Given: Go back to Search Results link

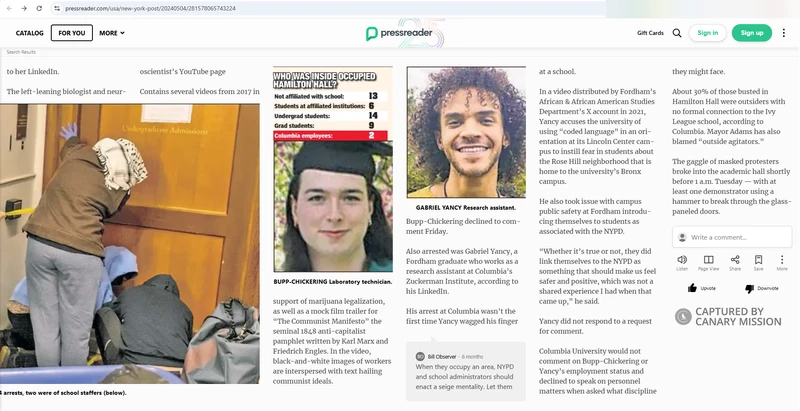Looking at the screenshot, I should pos(21,52).
